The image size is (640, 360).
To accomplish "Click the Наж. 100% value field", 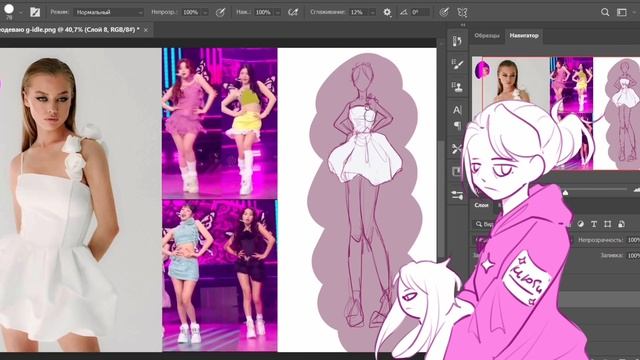I will [263, 12].
